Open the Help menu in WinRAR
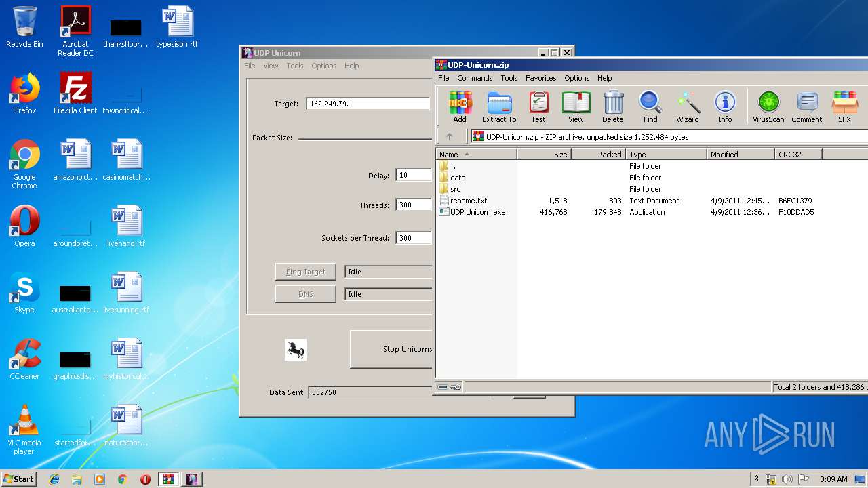 (x=605, y=78)
